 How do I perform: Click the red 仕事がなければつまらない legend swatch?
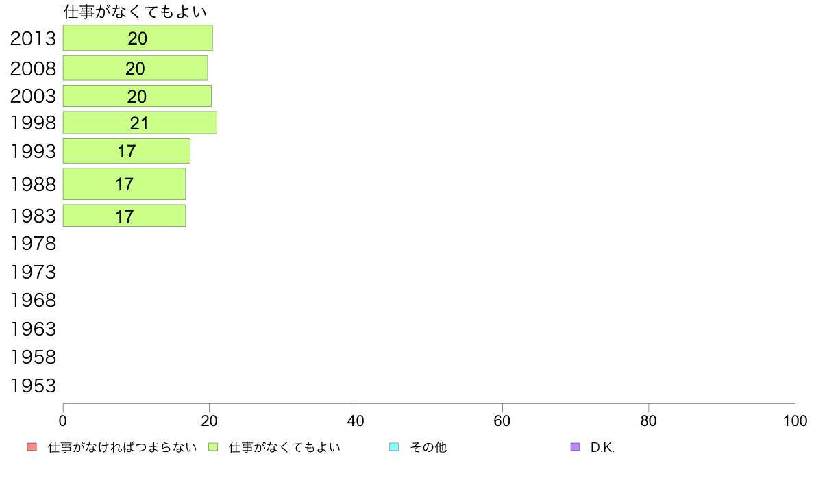coord(32,447)
